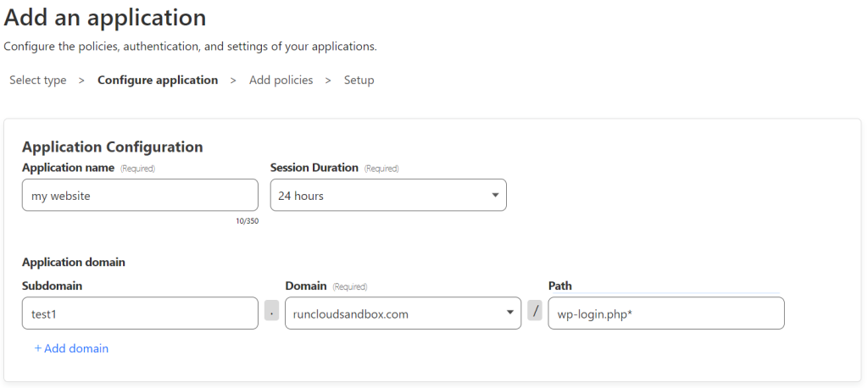Screen dimensions: 868x388
Task: Go to the Select type step
Action: (x=37, y=80)
